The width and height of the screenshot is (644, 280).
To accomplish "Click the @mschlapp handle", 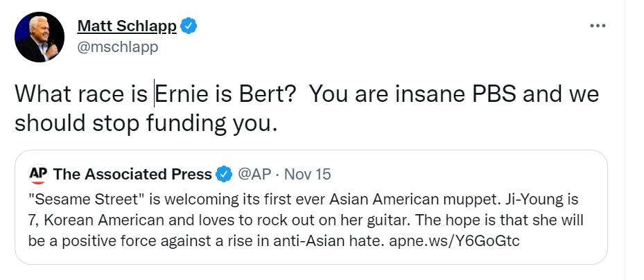I will coord(117,46).
